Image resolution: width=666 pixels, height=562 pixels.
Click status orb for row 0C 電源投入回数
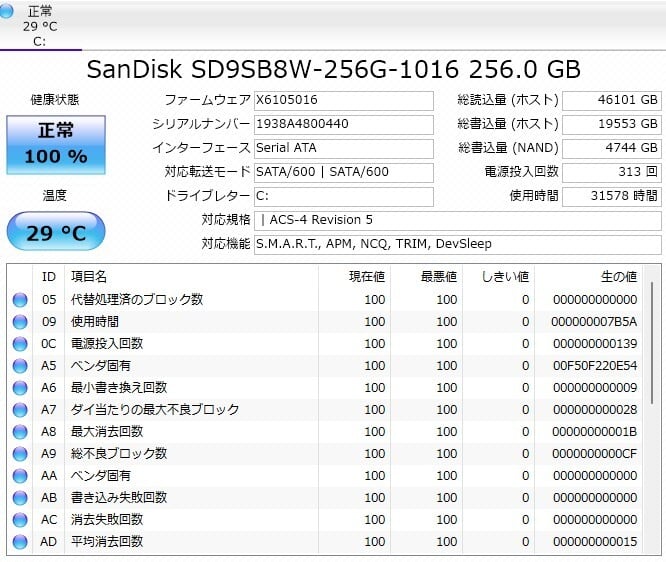(x=20, y=344)
